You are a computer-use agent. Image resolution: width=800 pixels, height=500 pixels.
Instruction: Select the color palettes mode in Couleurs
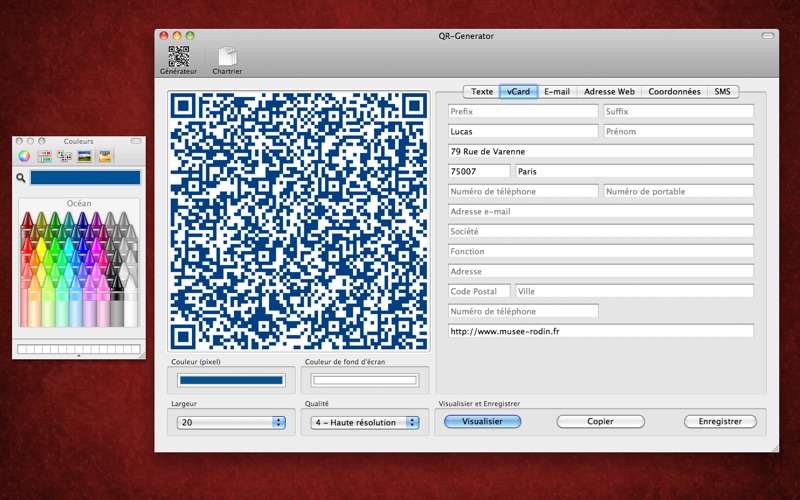pos(64,156)
